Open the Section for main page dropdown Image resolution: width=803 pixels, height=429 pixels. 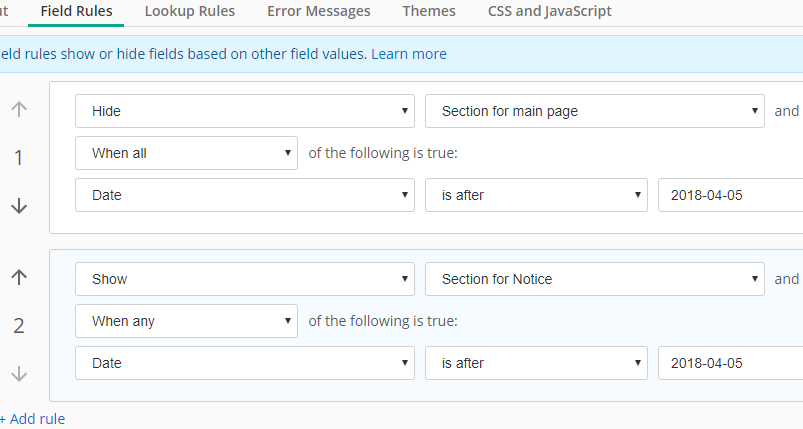[595, 111]
